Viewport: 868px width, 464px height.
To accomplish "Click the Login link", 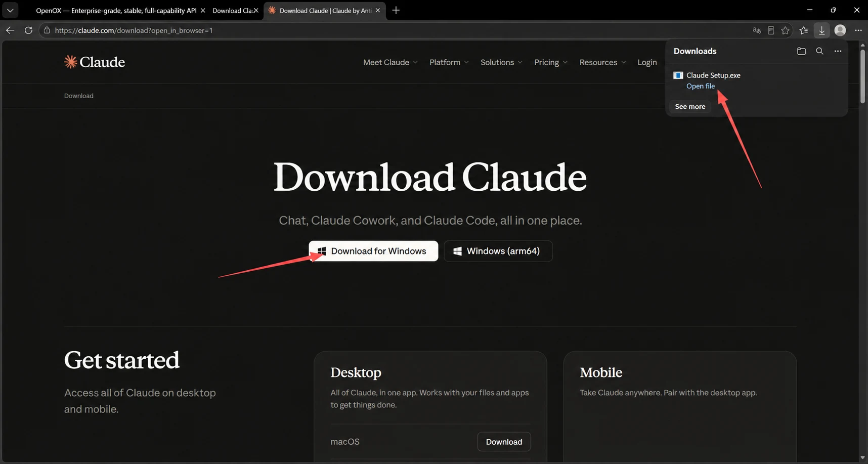I will (647, 62).
